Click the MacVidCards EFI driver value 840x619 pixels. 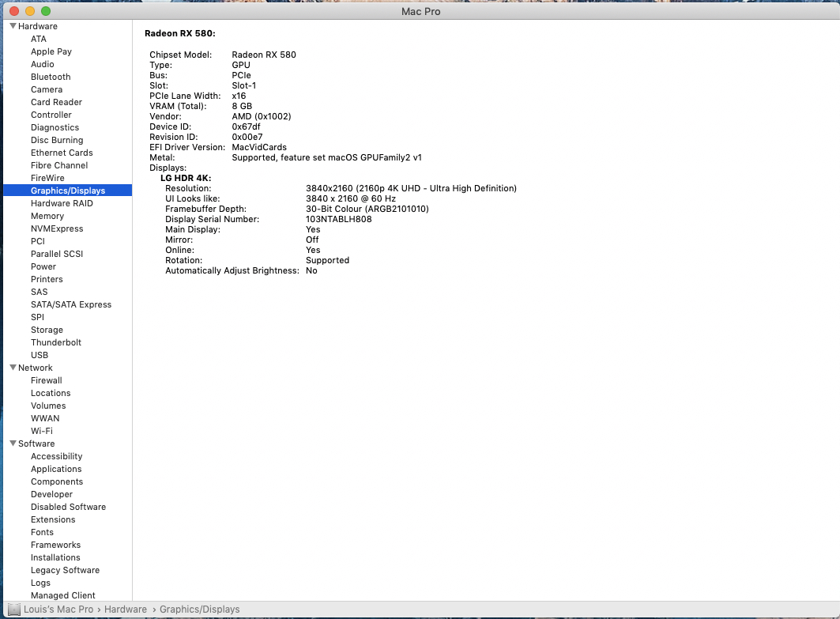[x=259, y=147]
